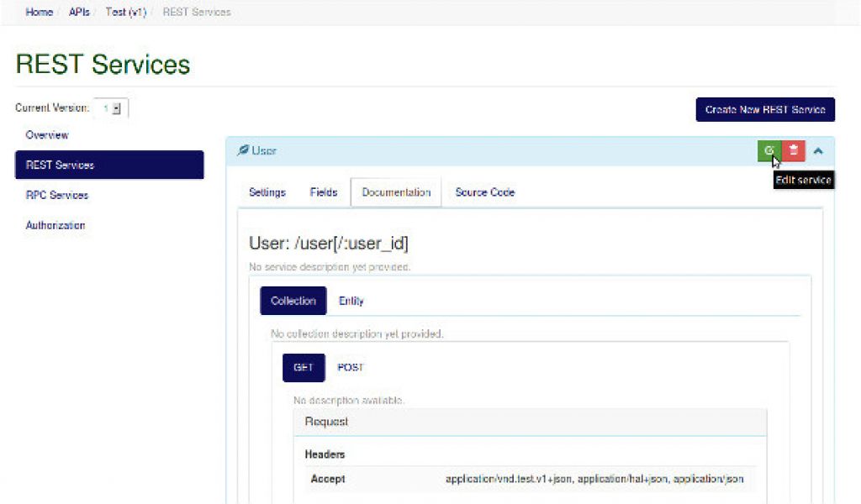Select the Collection tab

tap(293, 301)
